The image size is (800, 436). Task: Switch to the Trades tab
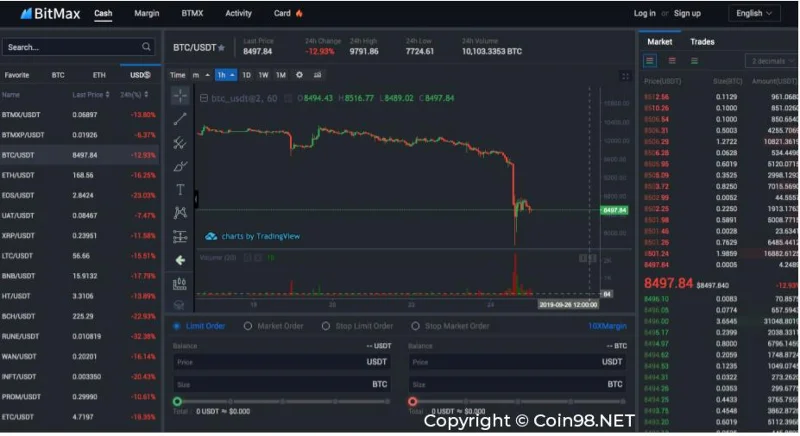702,42
